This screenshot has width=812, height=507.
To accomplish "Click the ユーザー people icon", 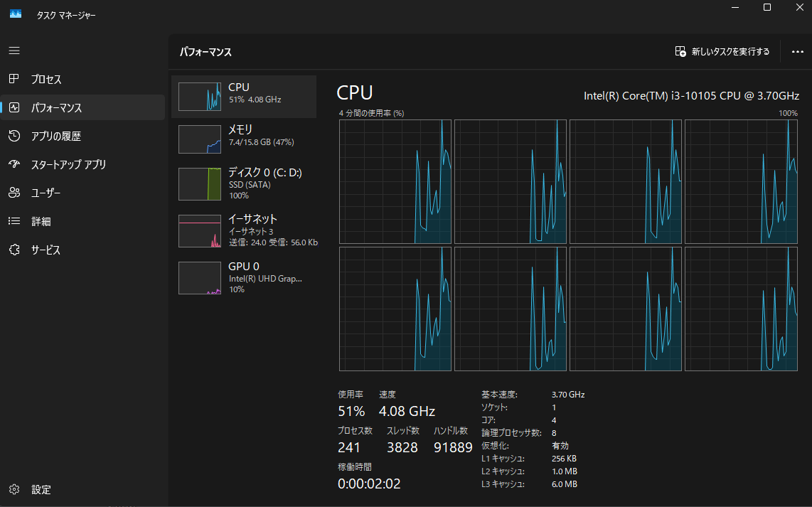I will [x=14, y=193].
